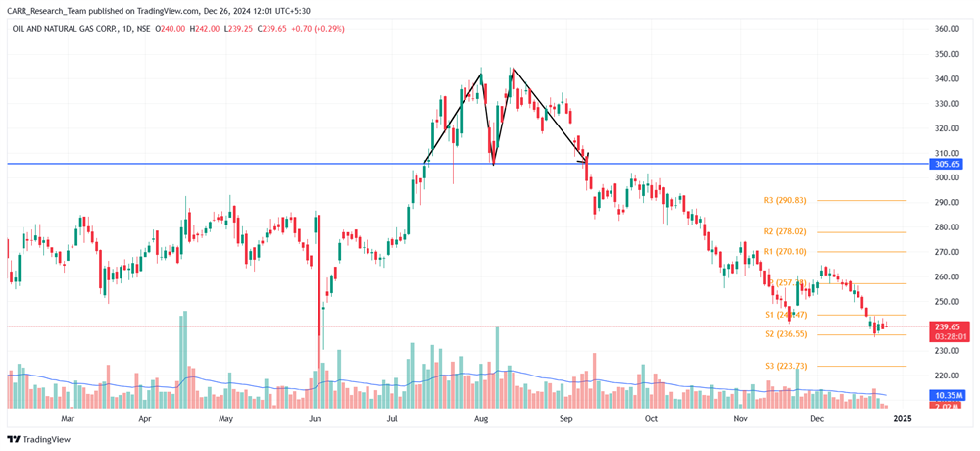
Task: Click the Dec label on time axis
Action: pos(817,418)
